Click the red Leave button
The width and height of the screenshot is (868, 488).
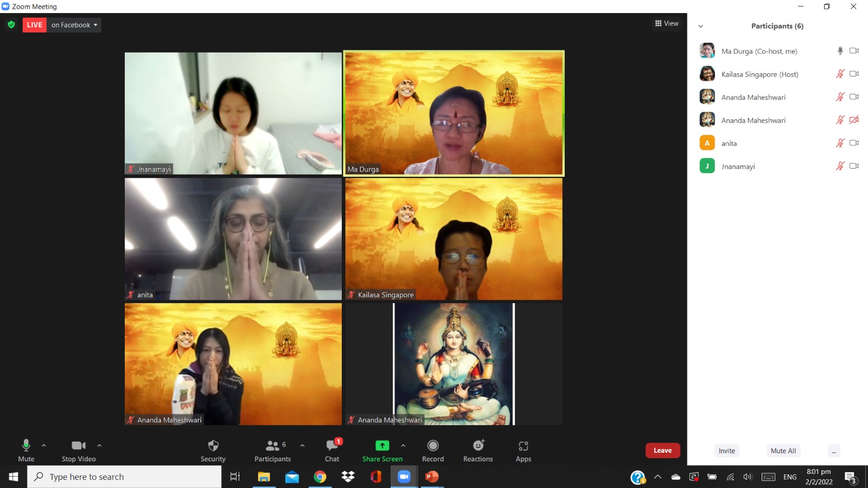pos(662,451)
